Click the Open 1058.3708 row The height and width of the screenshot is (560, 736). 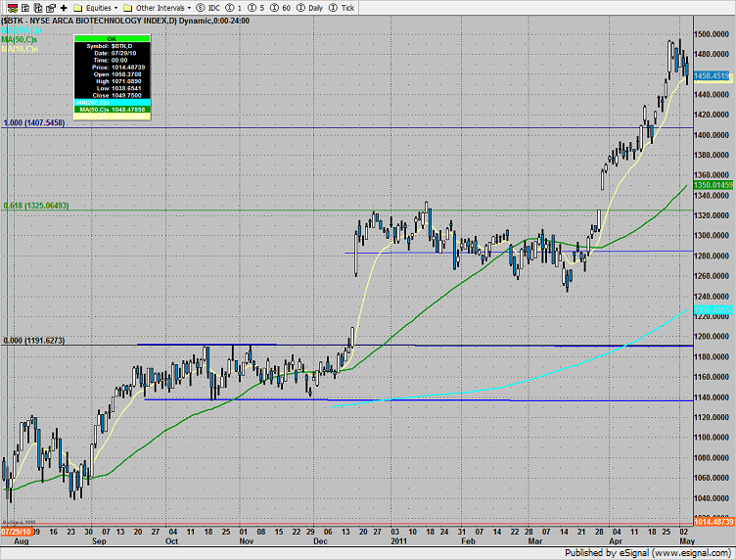(113, 74)
